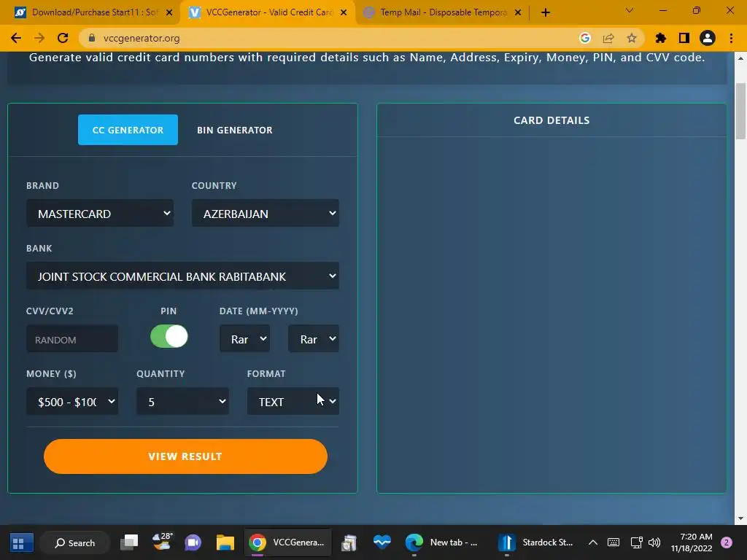Share this page icon
The image size is (747, 560).
pos(608,38)
